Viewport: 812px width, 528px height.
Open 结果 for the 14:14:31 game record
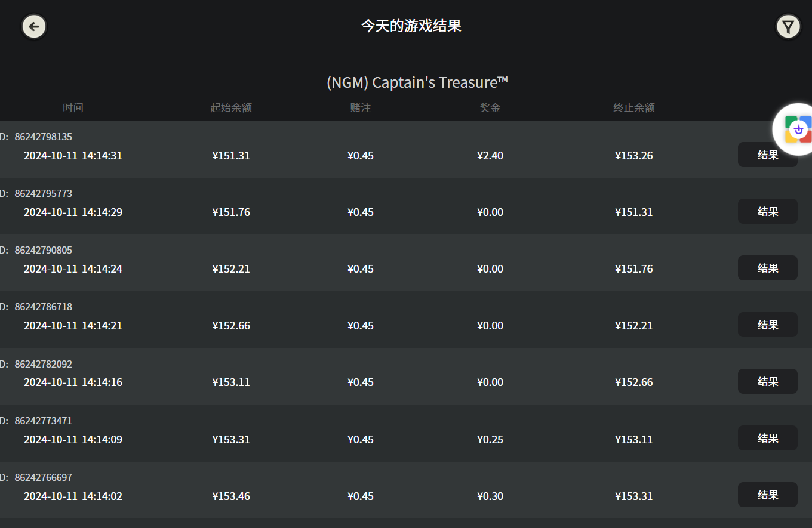(767, 155)
